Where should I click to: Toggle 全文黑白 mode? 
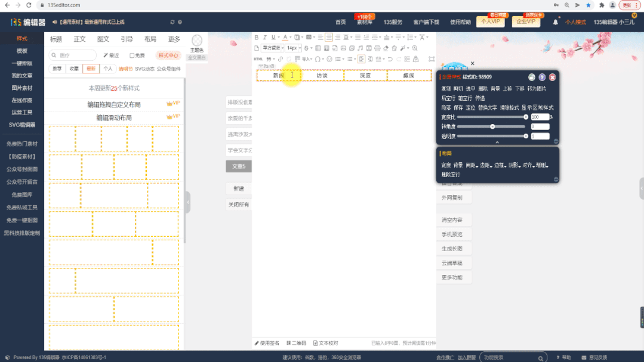pos(197,57)
